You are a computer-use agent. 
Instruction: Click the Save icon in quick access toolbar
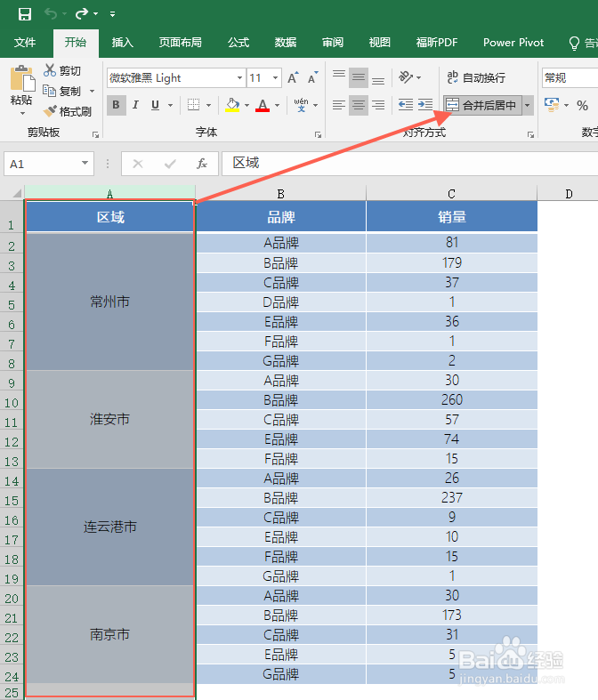click(x=25, y=14)
